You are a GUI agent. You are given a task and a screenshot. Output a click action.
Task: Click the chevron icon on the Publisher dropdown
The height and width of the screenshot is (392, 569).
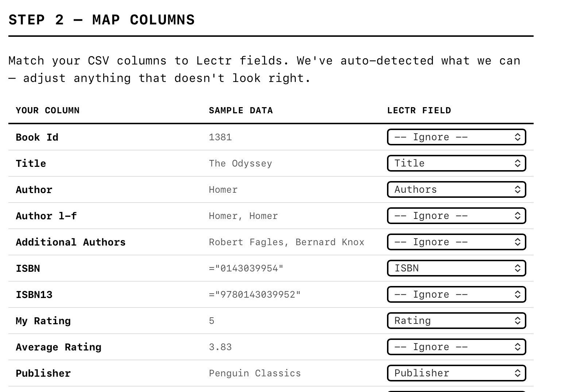pyautogui.click(x=518, y=373)
